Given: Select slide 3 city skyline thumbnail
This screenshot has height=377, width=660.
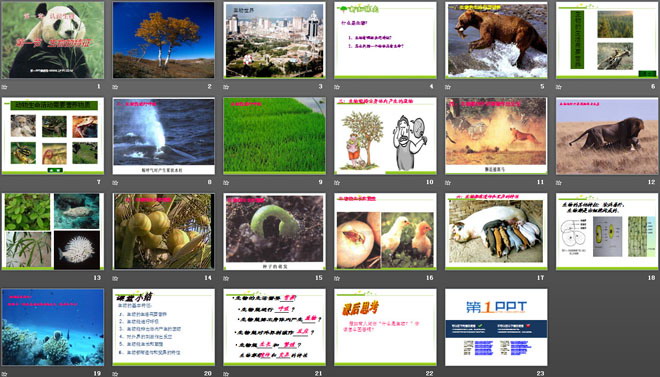Looking at the screenshot, I should 274,40.
